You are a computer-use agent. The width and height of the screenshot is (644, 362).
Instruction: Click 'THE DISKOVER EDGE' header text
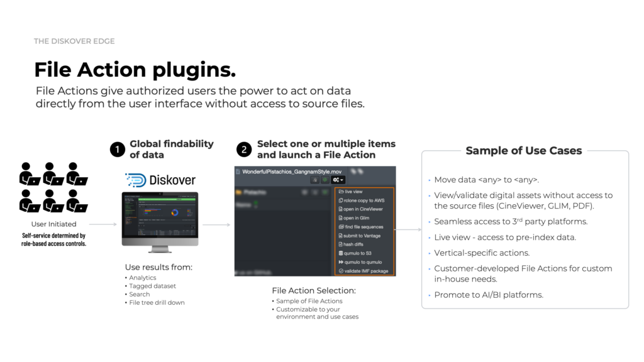(74, 41)
